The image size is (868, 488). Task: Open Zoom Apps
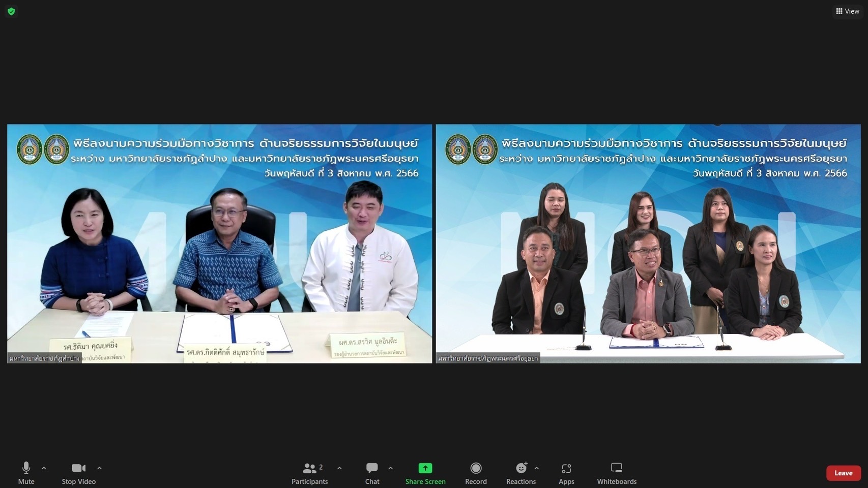(566, 473)
